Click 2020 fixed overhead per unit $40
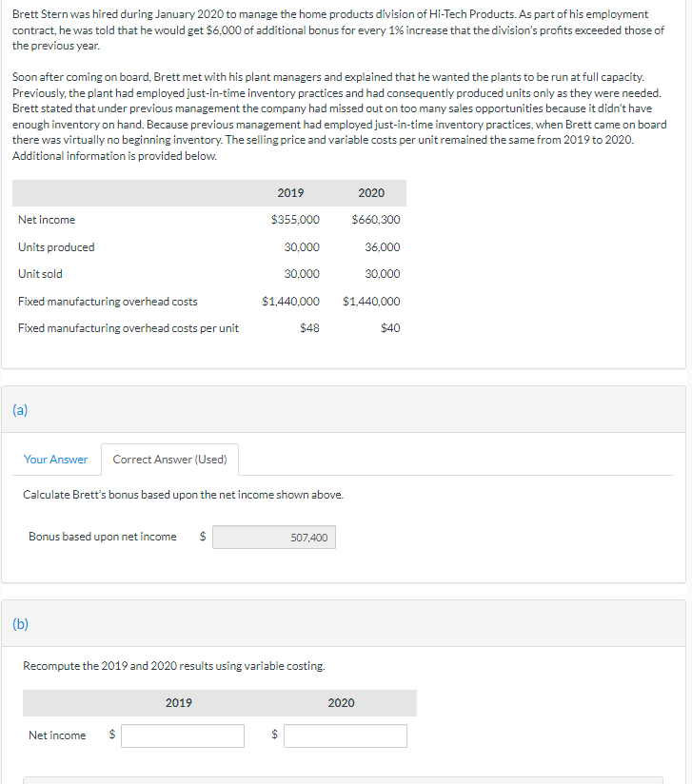Screen dimensions: 692x784 coord(390,328)
